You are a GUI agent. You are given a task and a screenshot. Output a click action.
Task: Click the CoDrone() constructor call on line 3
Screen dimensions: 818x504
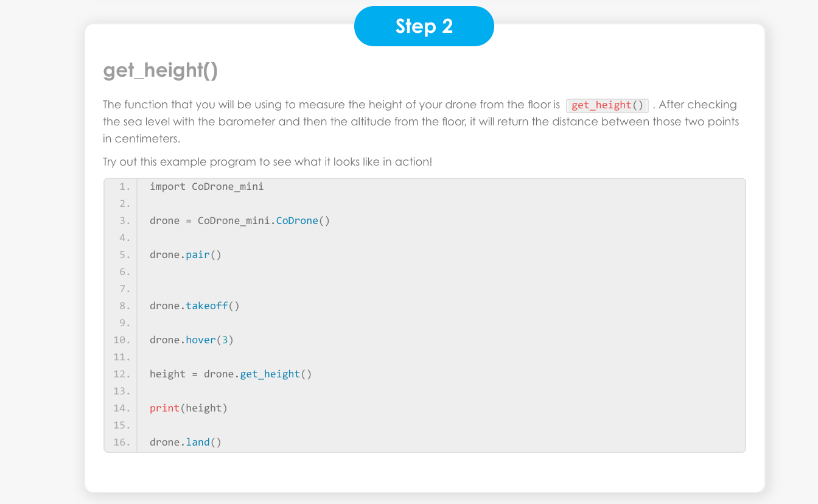(302, 220)
